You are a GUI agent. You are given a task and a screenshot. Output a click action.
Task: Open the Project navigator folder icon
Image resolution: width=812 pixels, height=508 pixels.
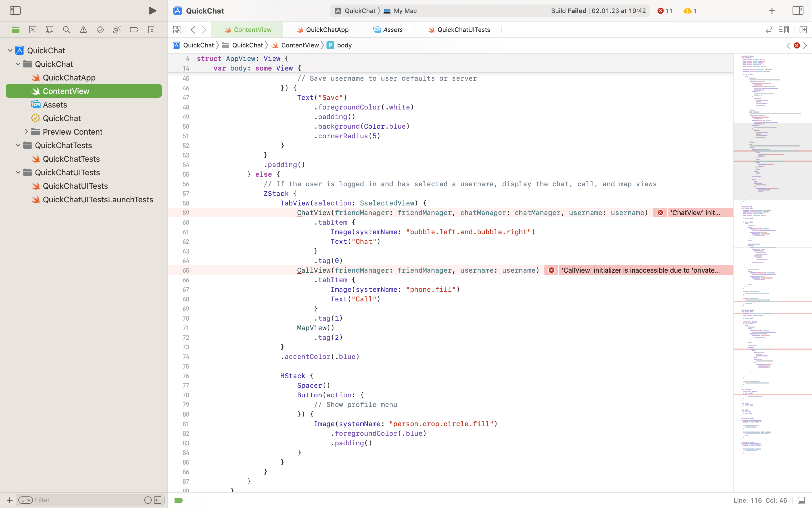point(16,30)
